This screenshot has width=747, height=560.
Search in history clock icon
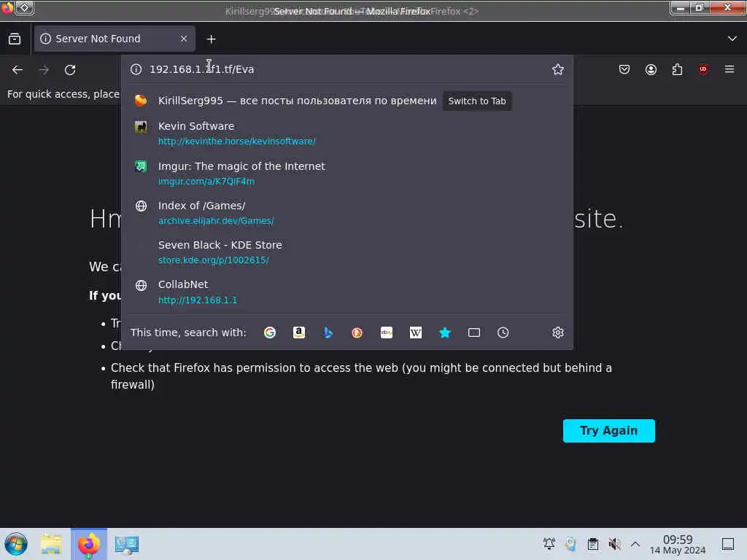point(503,332)
